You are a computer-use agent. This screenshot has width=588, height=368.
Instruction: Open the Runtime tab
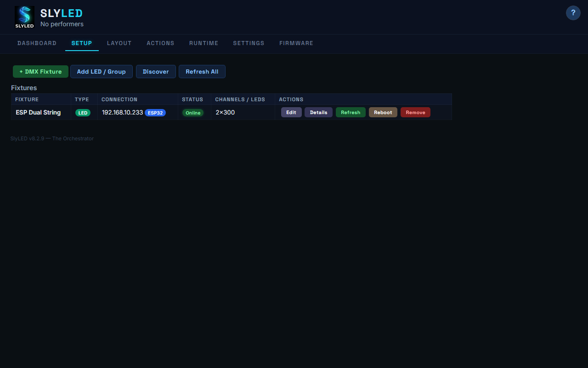[x=204, y=43]
